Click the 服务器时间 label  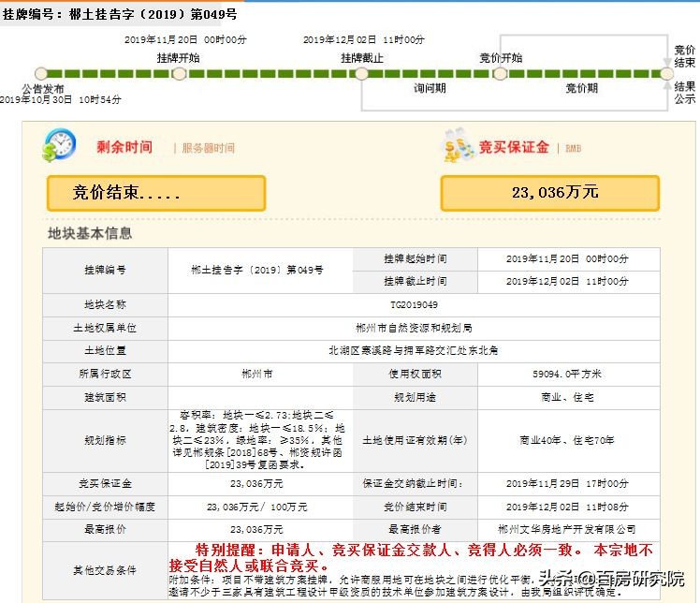[208, 148]
